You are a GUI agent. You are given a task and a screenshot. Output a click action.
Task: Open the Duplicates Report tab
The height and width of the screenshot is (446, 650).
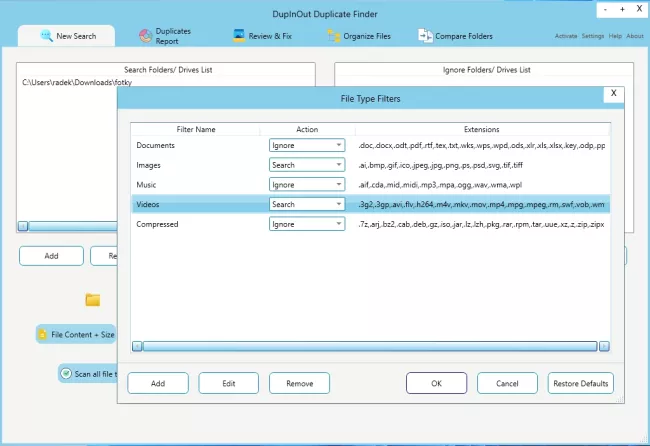(165, 36)
